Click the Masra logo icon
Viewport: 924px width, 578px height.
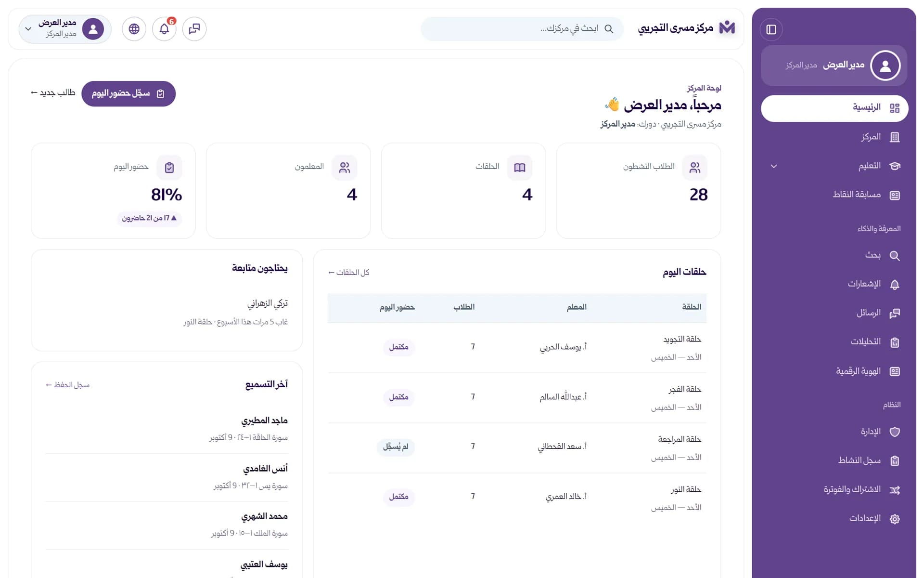tap(727, 27)
